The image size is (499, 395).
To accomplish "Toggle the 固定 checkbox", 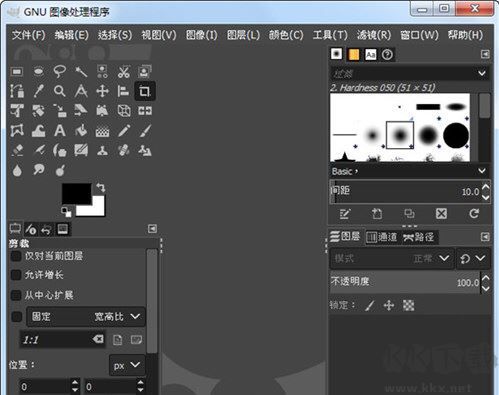I will [16, 316].
